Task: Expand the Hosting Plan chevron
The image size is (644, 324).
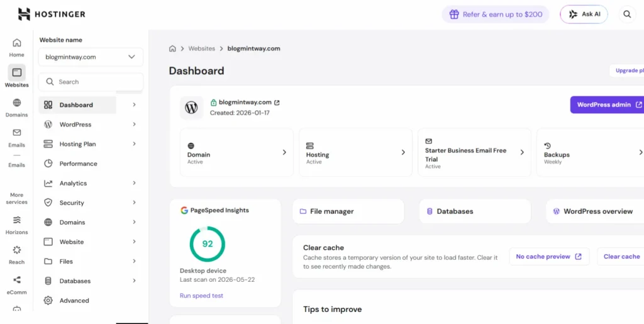Action: [x=135, y=143]
